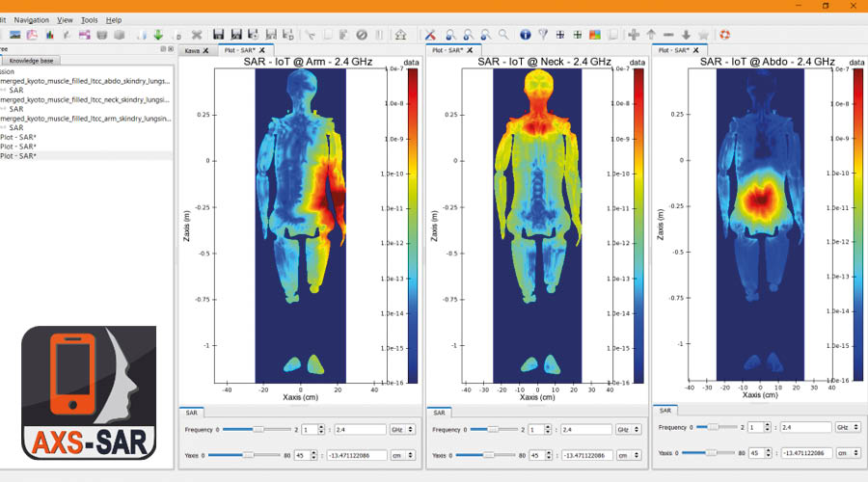Image resolution: width=868 pixels, height=482 pixels.
Task: Close the Kawa tab
Action: tap(205, 50)
